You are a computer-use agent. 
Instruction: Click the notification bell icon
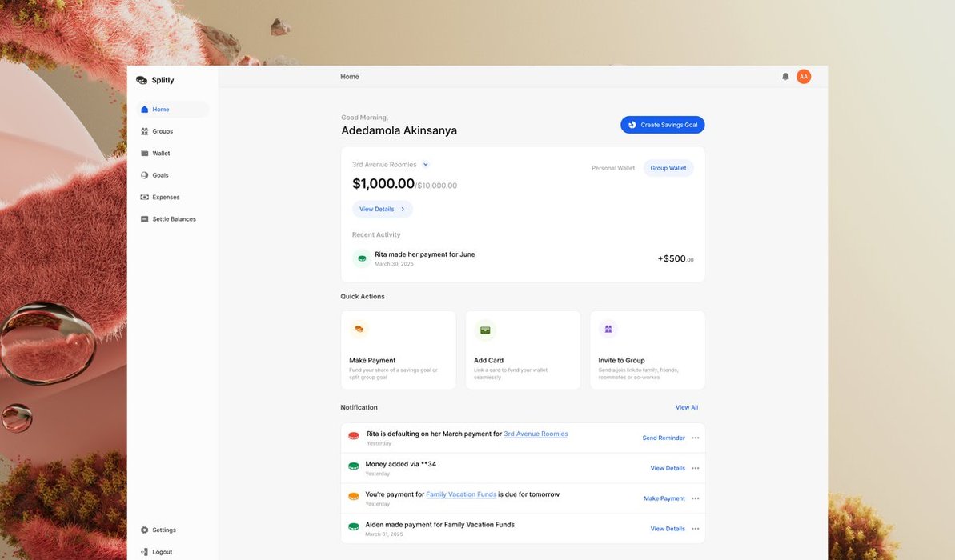785,77
